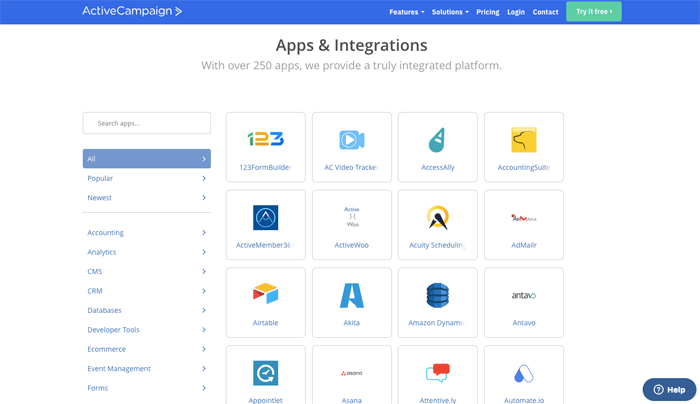Open the Solutions dropdown menu

point(450,12)
